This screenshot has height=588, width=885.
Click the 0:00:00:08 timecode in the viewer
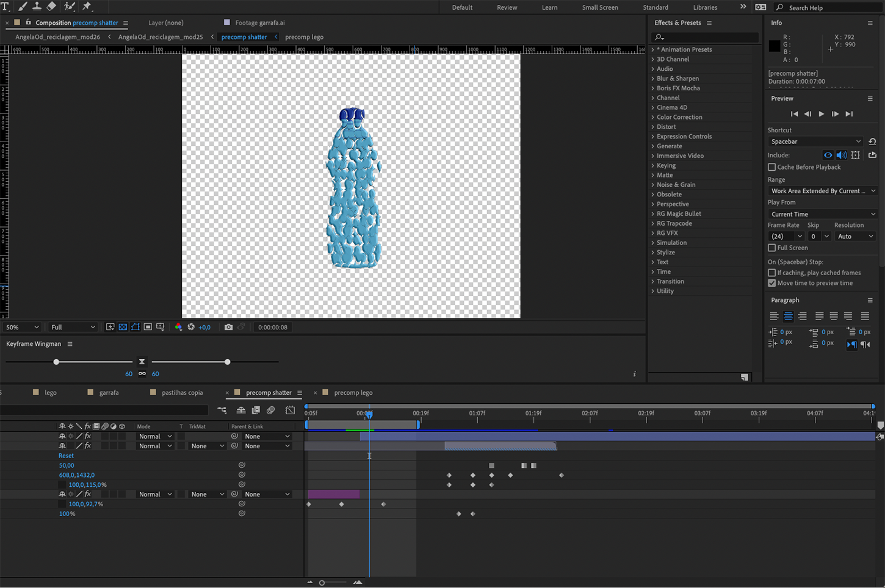click(272, 327)
